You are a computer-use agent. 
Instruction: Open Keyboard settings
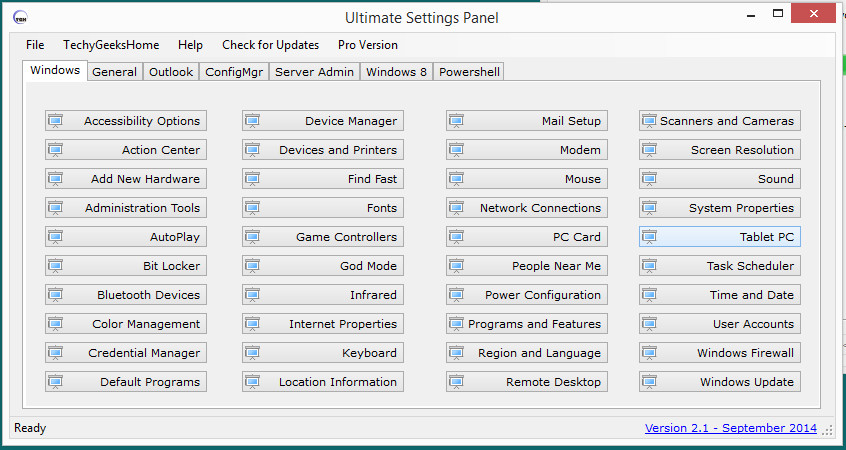(323, 353)
